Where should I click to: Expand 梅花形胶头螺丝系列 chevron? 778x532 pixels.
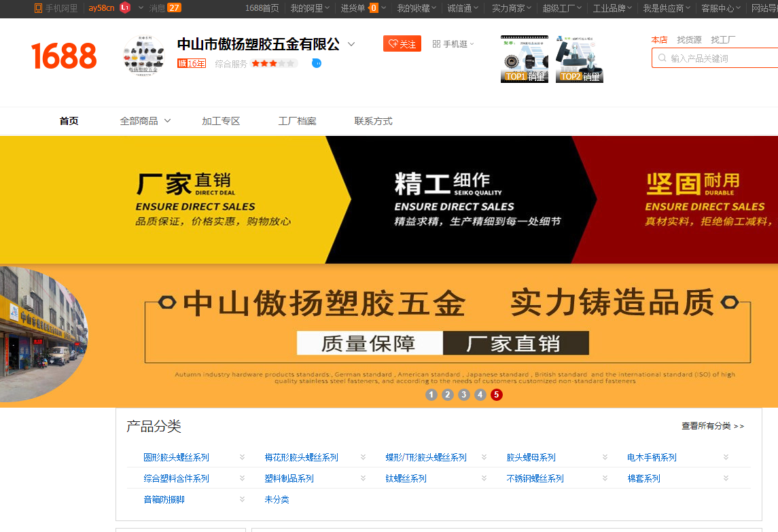coord(364,457)
